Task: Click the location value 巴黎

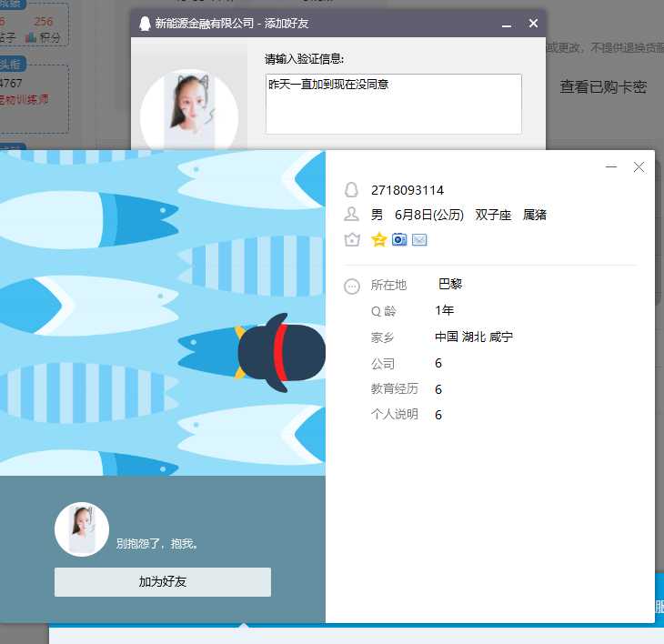Action: pos(450,284)
